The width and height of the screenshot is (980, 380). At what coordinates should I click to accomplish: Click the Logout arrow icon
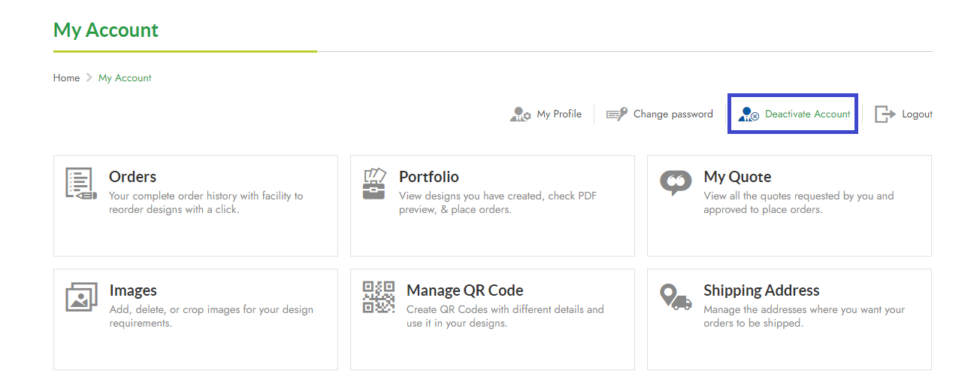tap(885, 114)
